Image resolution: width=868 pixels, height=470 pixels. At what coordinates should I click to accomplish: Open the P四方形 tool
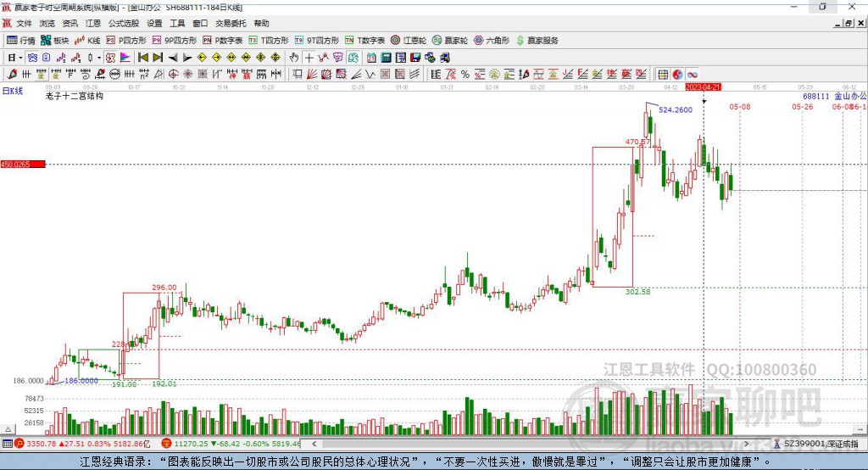[126, 41]
